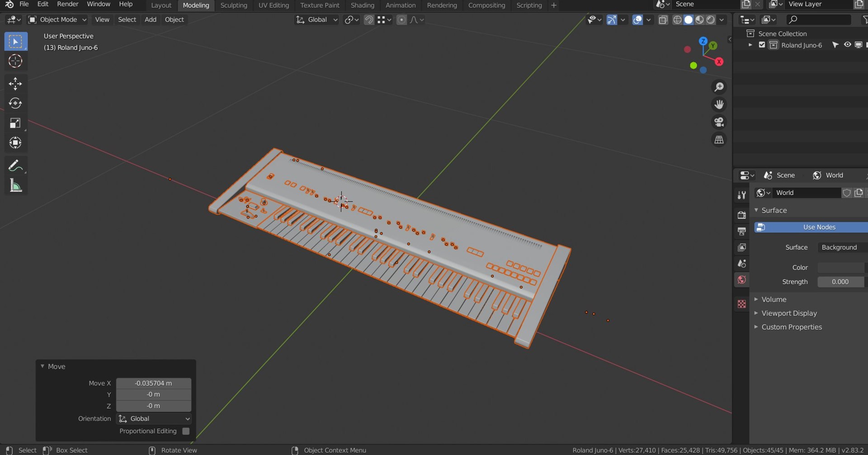Switch to rendered shading

click(711, 20)
